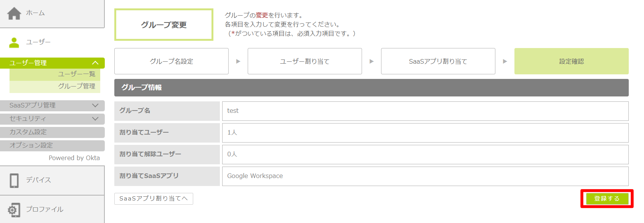Viewport: 644px width, 223px height.
Task: Click the Google Workspace assigned app field
Action: click(425, 176)
